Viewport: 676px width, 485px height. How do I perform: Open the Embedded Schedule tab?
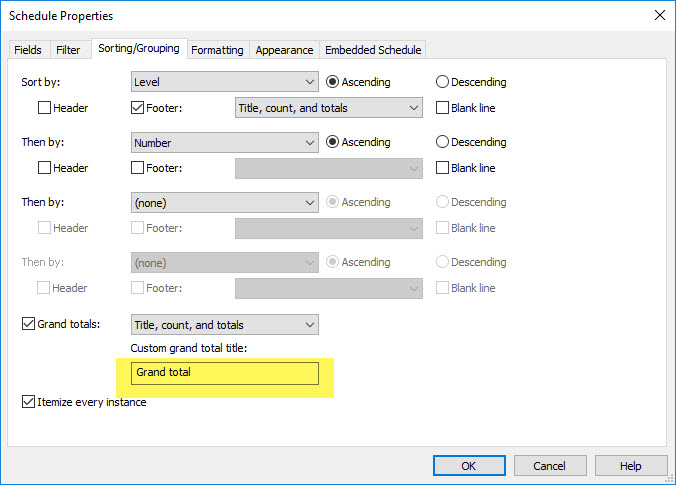(373, 50)
